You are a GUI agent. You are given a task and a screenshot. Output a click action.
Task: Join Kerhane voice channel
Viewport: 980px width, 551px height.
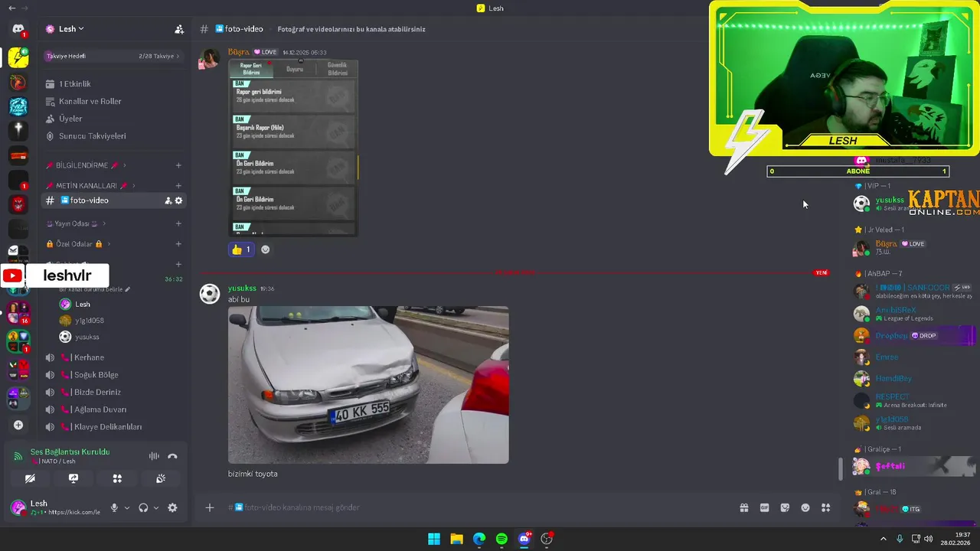tap(113, 357)
